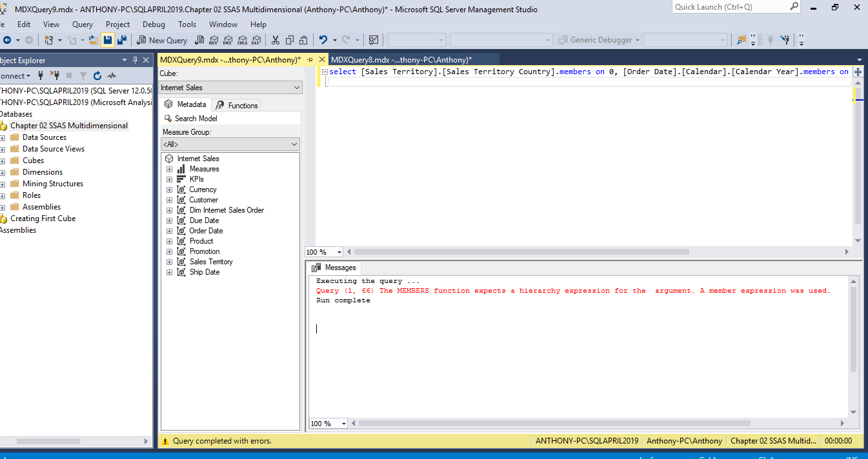Switch to the Functions tab

click(237, 105)
